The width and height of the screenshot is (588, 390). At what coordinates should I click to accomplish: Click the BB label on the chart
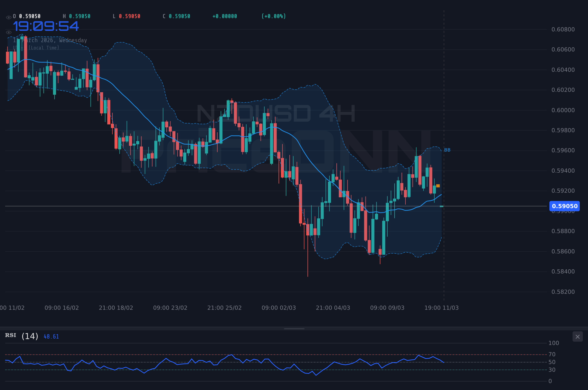click(447, 150)
